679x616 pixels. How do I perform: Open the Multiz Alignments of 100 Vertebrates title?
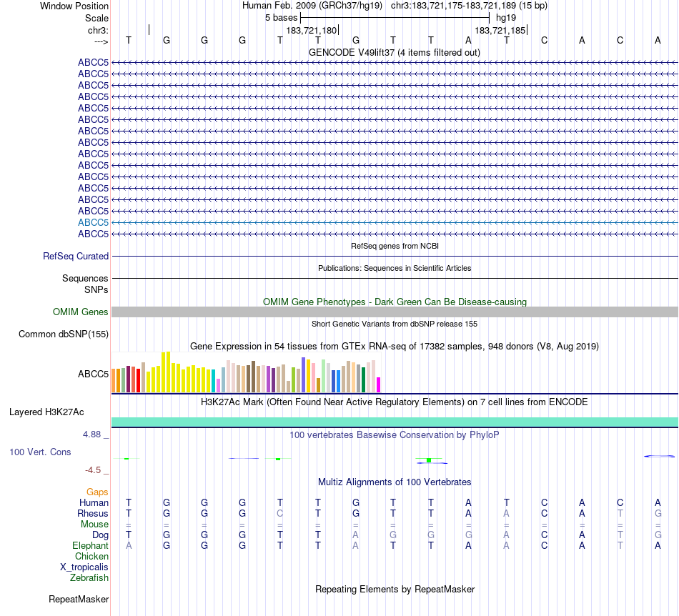click(x=395, y=482)
